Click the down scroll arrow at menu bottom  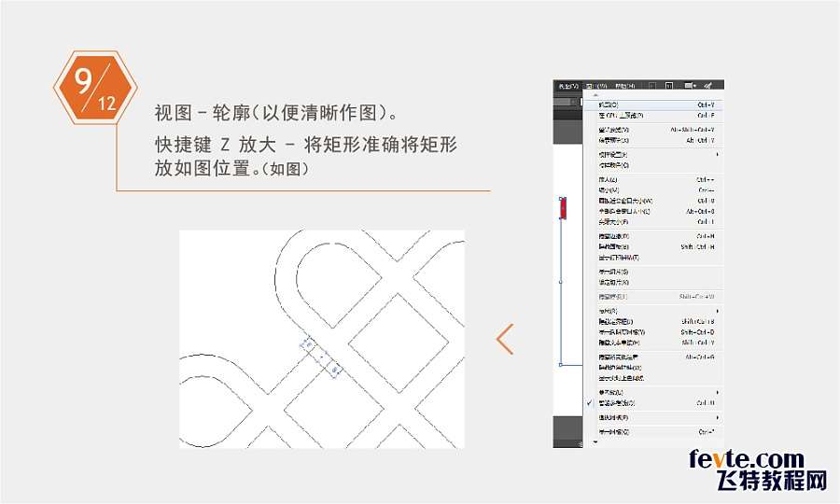[595, 442]
